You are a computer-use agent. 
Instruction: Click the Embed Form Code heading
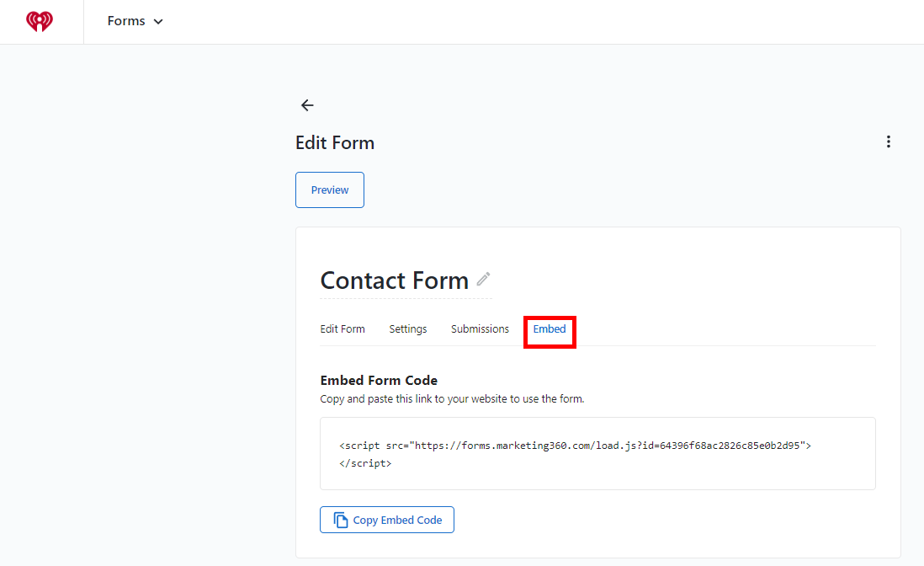pos(379,381)
